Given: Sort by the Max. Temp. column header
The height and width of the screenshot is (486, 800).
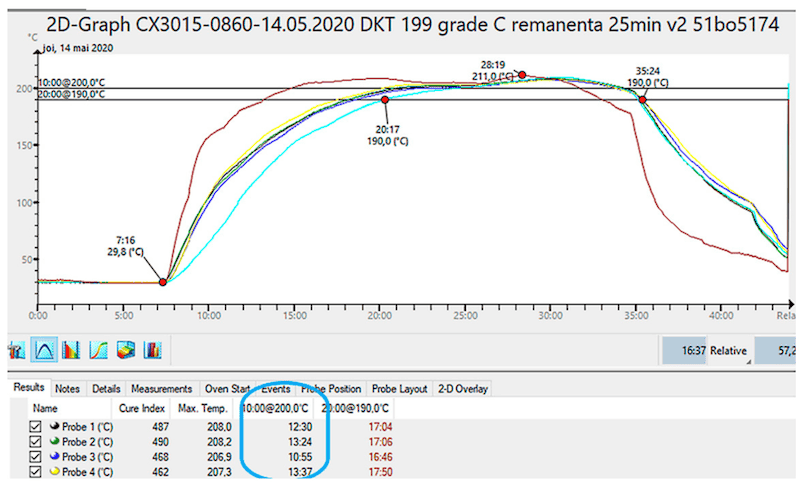Looking at the screenshot, I should (202, 408).
